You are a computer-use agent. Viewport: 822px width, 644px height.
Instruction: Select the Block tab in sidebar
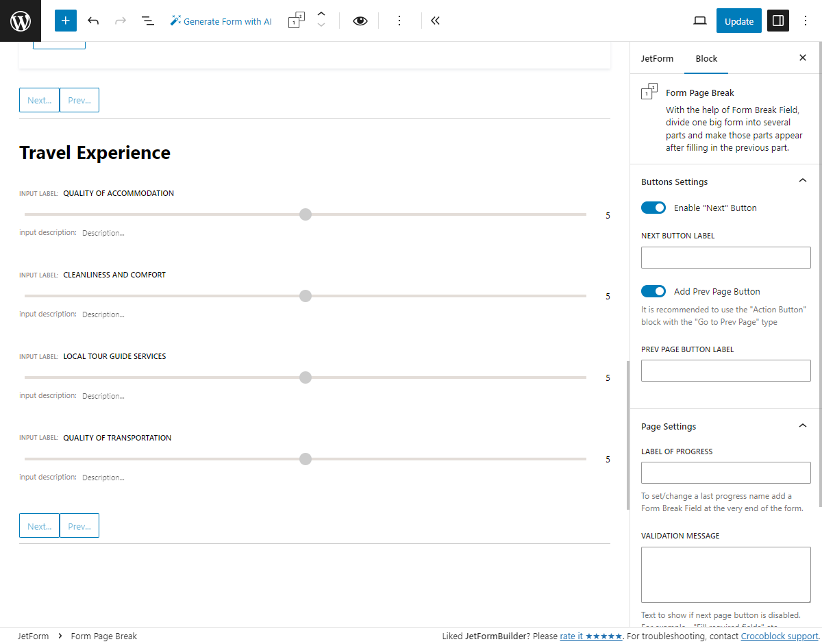pos(706,59)
